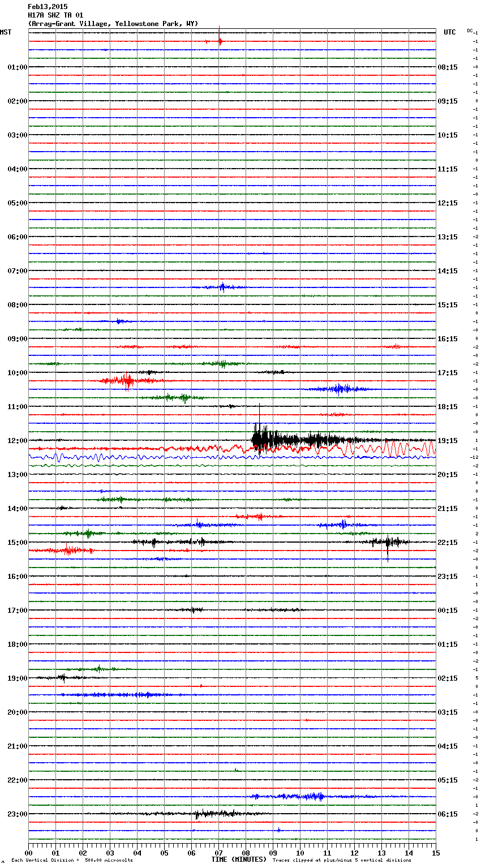This screenshot has height=868, width=481.
Task: Click the 20:15 UTC time label
Action: [448, 475]
